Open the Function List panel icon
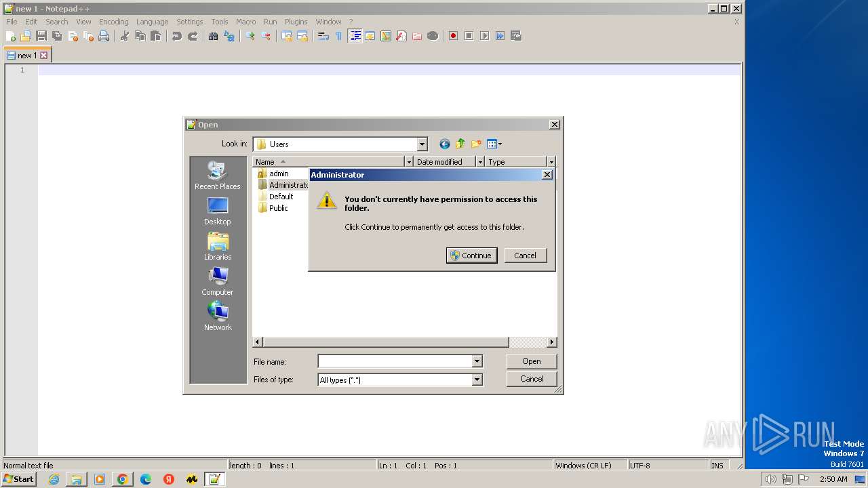Image resolution: width=868 pixels, height=488 pixels. (x=401, y=36)
